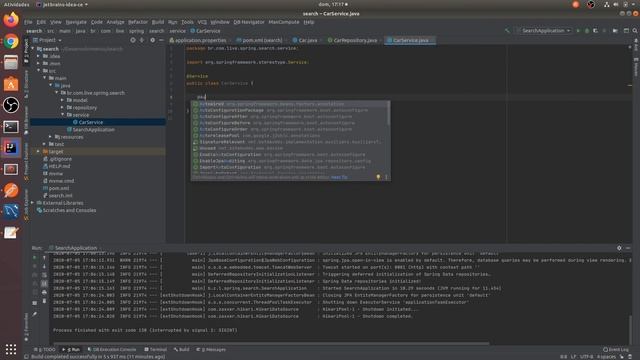Image resolution: width=640 pixels, height=360 pixels.
Task: Open the Terminal tool window
Action: [156, 349]
